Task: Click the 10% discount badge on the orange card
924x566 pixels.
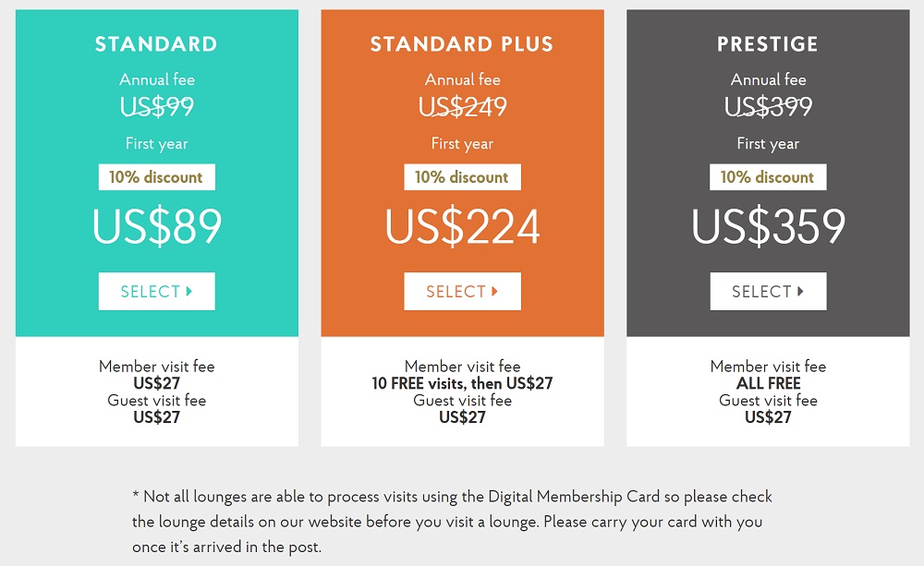Action: click(462, 177)
